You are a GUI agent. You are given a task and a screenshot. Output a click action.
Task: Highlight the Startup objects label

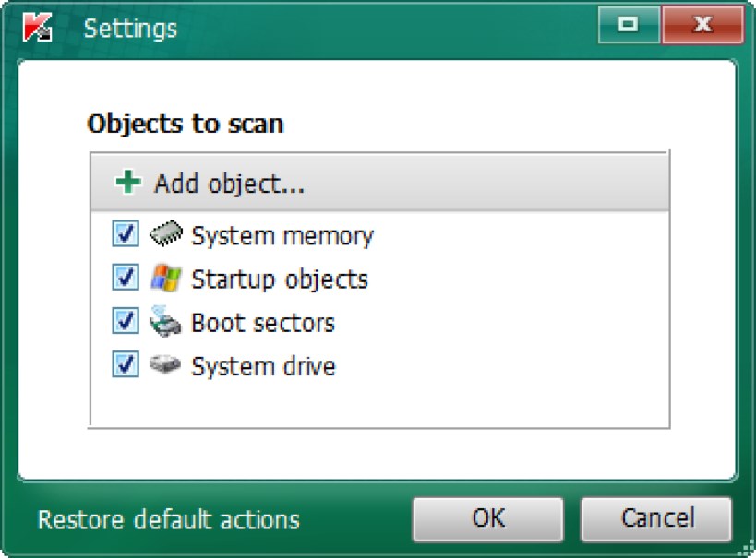point(280,279)
